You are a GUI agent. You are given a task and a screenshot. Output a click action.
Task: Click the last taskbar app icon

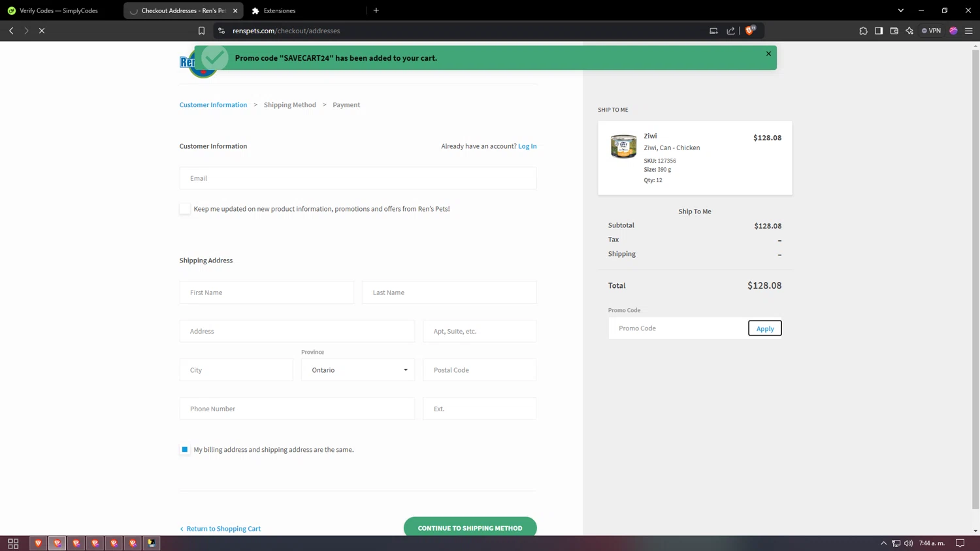tap(152, 543)
